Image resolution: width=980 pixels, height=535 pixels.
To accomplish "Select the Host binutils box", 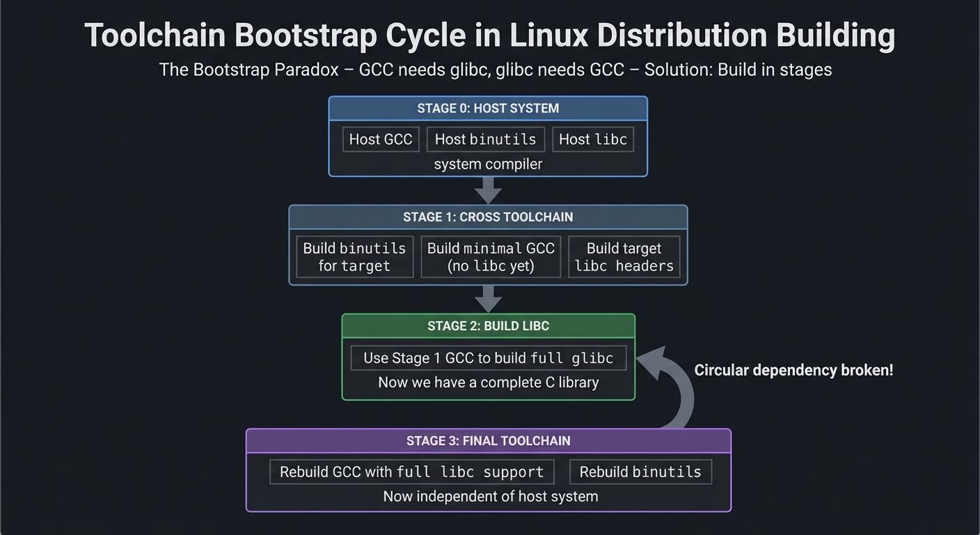I will tap(485, 139).
